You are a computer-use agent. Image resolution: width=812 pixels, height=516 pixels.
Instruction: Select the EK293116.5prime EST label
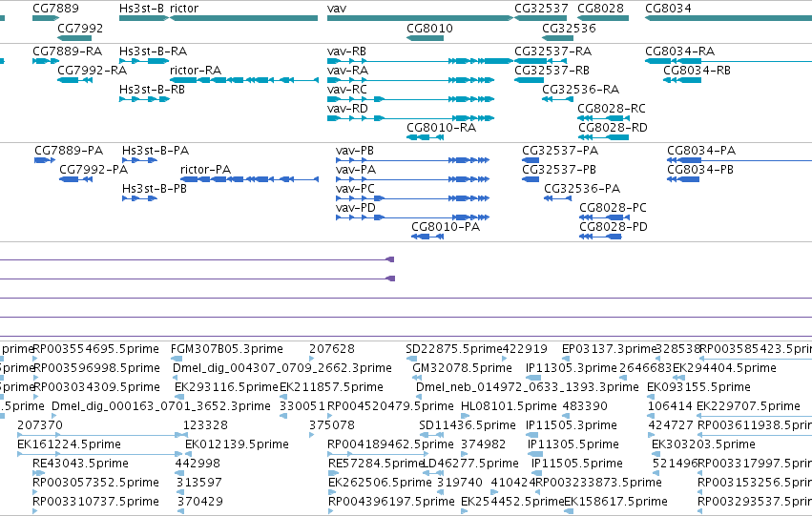click(x=226, y=387)
